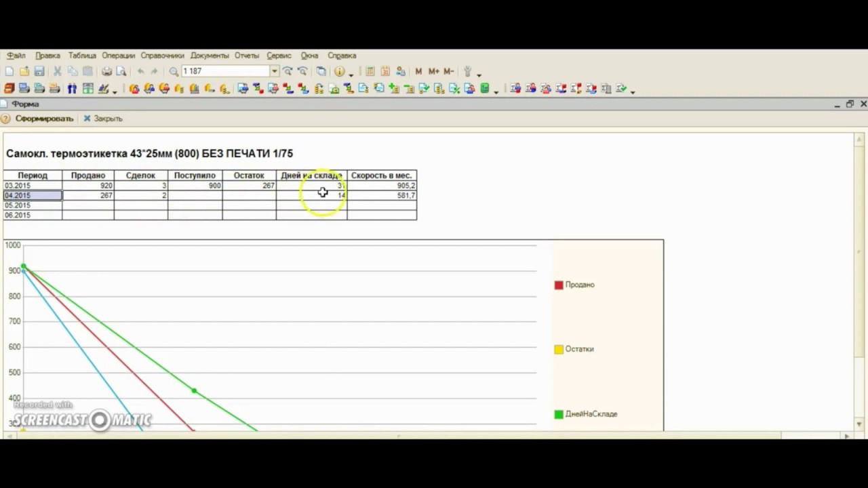Click the M- memory subtract button

click(449, 71)
